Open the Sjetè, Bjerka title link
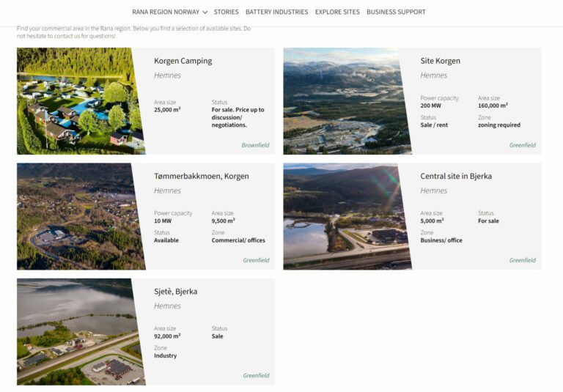 (175, 291)
